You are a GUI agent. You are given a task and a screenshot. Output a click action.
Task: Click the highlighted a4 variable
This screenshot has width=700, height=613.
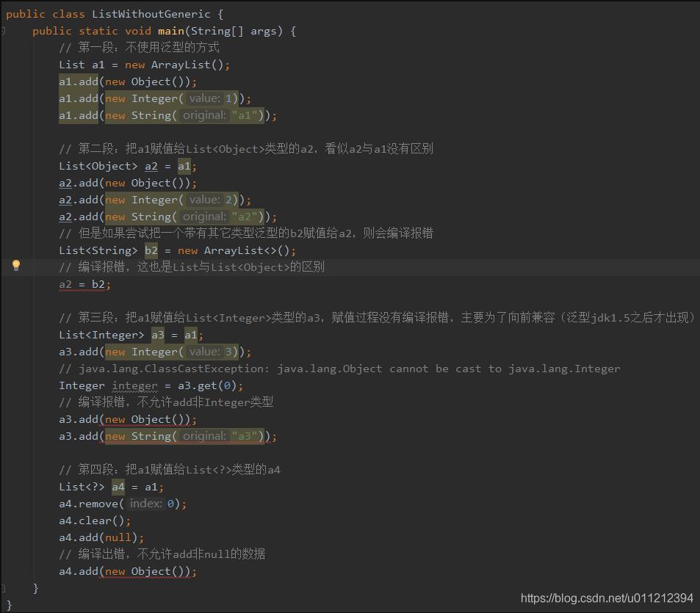pyautogui.click(x=118, y=486)
